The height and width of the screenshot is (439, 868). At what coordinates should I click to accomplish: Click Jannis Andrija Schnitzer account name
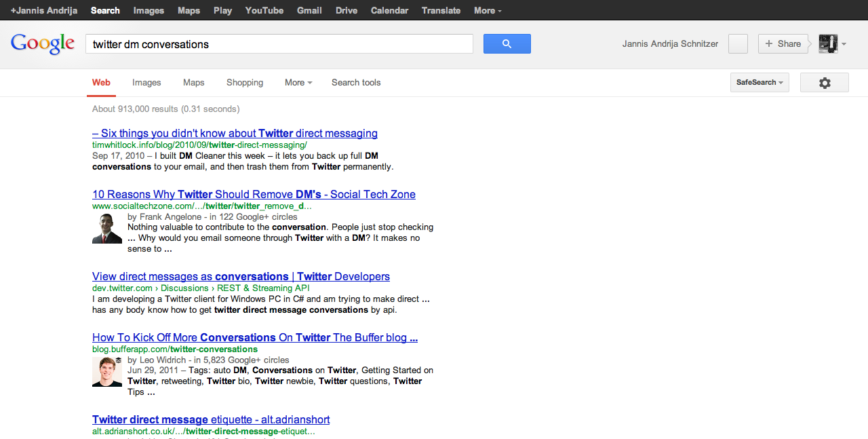click(670, 44)
